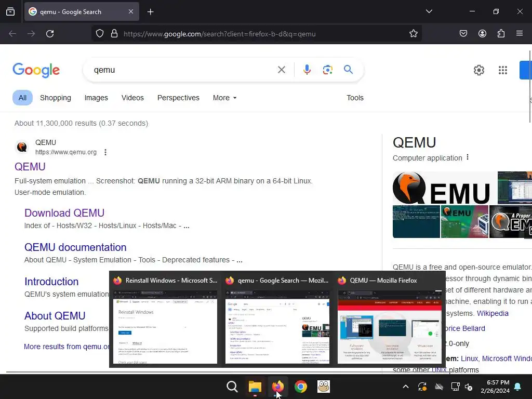
Task: Open the search Tools options
Action: tap(355, 98)
